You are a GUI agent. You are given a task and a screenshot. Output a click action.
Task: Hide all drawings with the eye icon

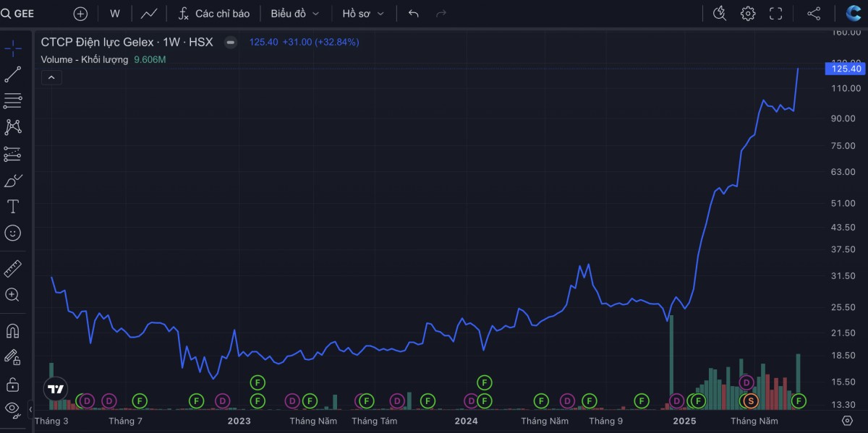(12, 409)
